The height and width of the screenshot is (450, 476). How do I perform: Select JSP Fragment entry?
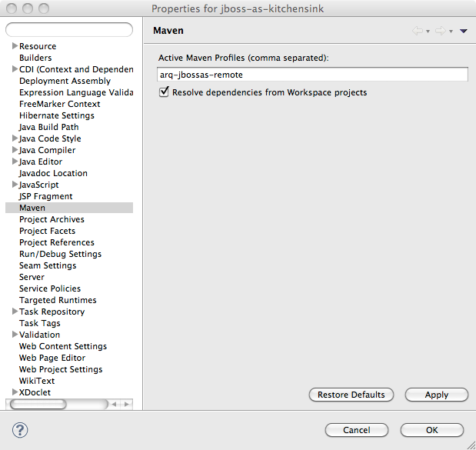tap(46, 196)
